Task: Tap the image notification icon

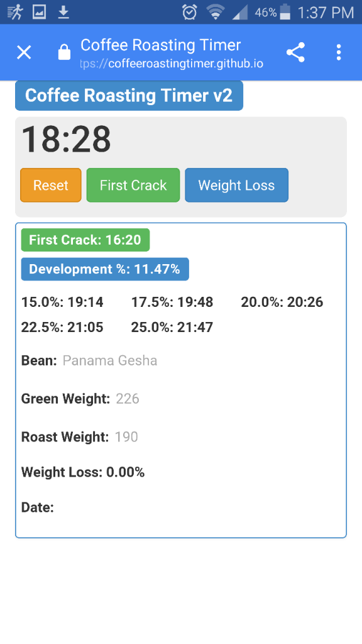Action: [x=40, y=13]
